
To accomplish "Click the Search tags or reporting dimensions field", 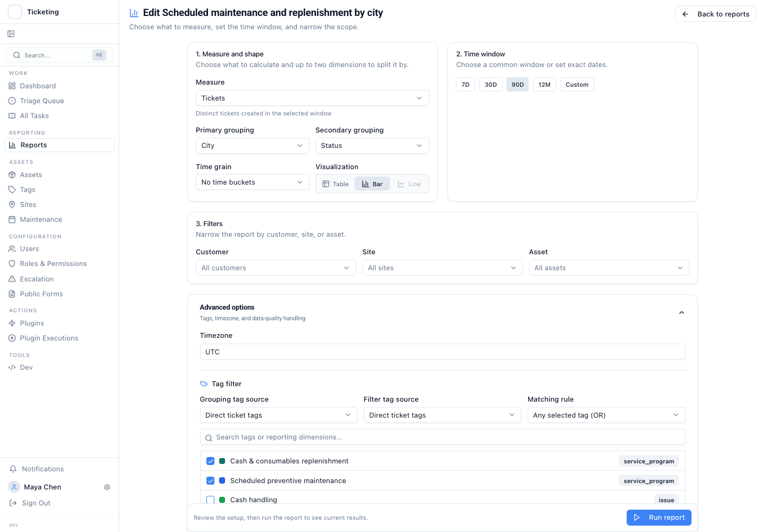I will click(443, 437).
